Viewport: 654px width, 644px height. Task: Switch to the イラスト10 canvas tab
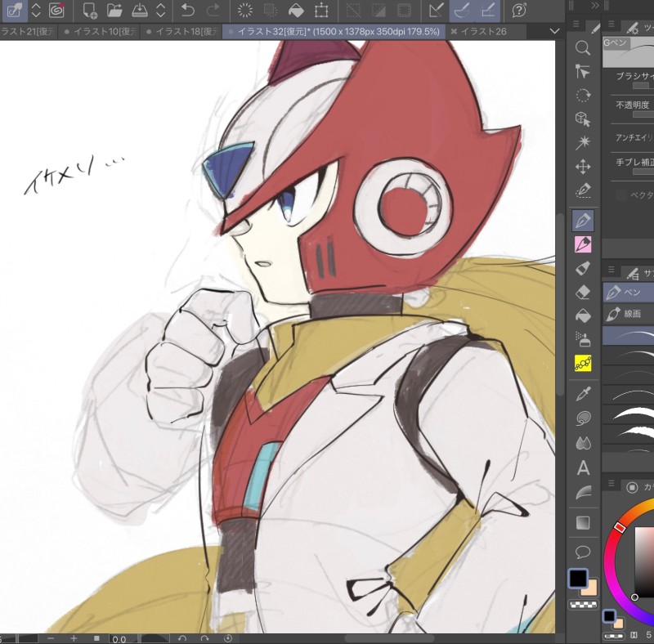click(x=100, y=32)
